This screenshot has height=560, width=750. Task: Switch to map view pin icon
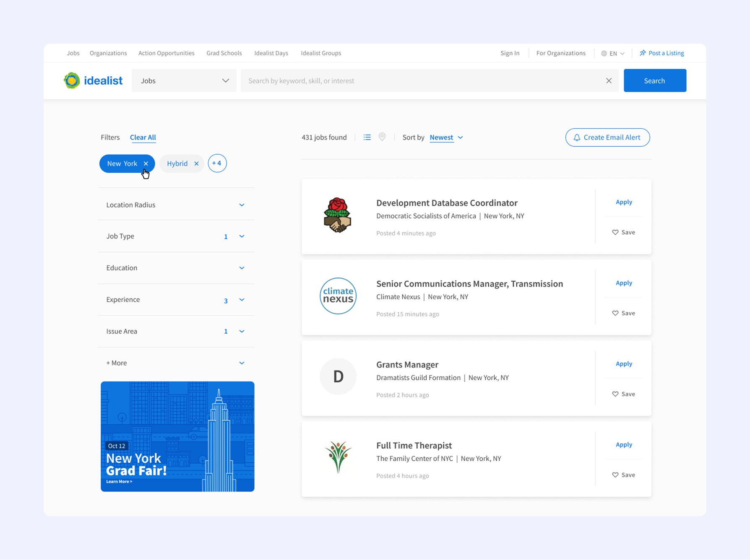382,137
